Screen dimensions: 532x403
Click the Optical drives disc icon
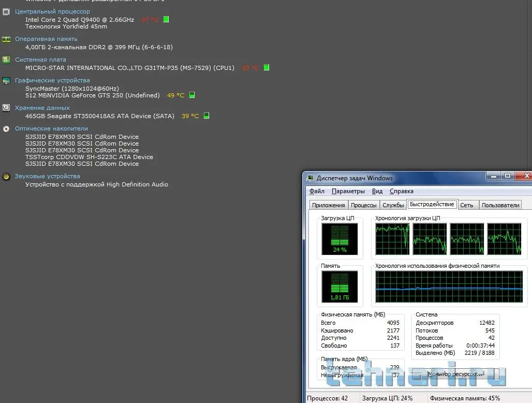(x=6, y=129)
